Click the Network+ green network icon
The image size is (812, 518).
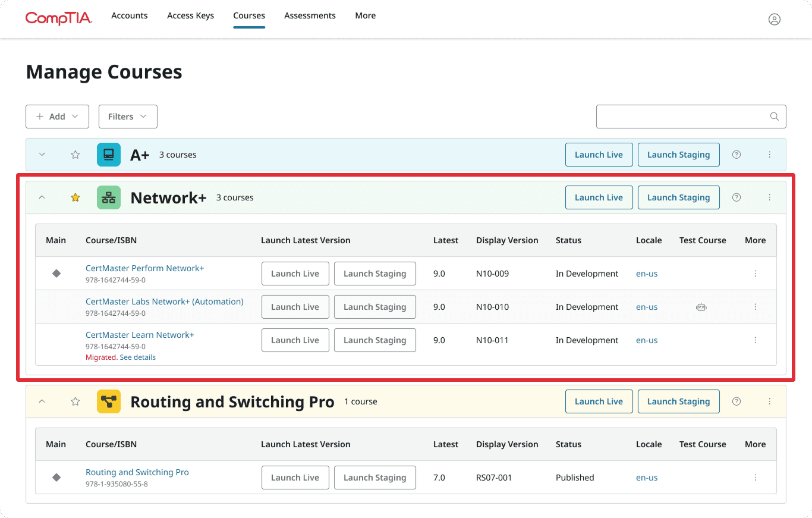(x=109, y=197)
